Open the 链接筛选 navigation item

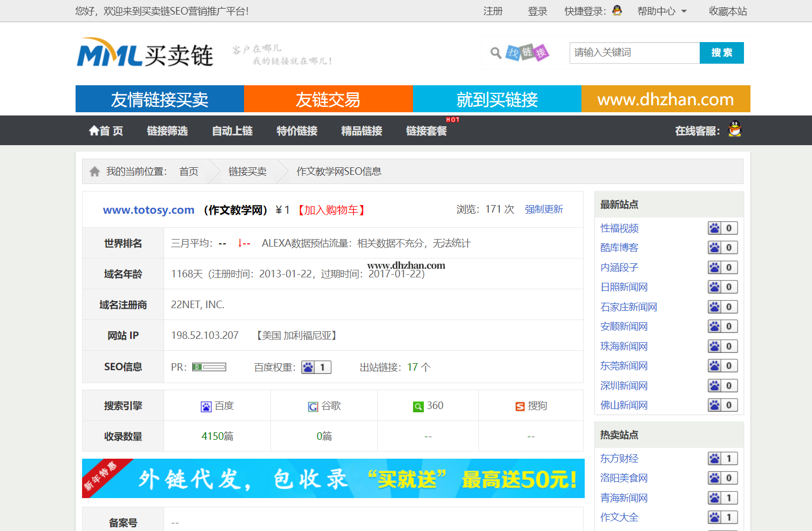coord(167,131)
